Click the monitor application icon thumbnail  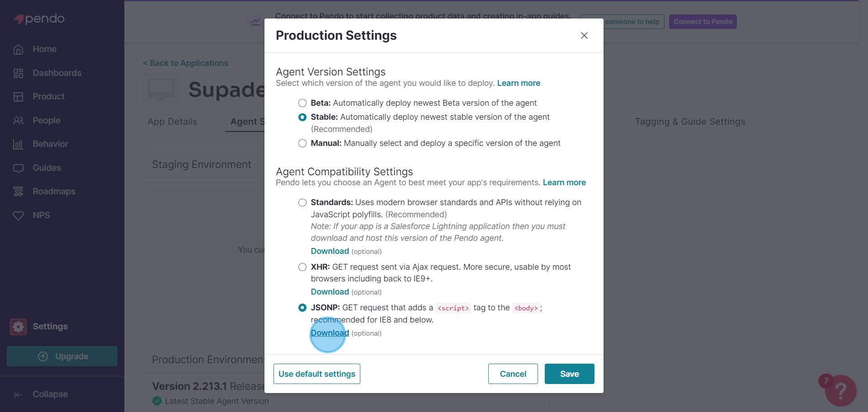tap(161, 90)
